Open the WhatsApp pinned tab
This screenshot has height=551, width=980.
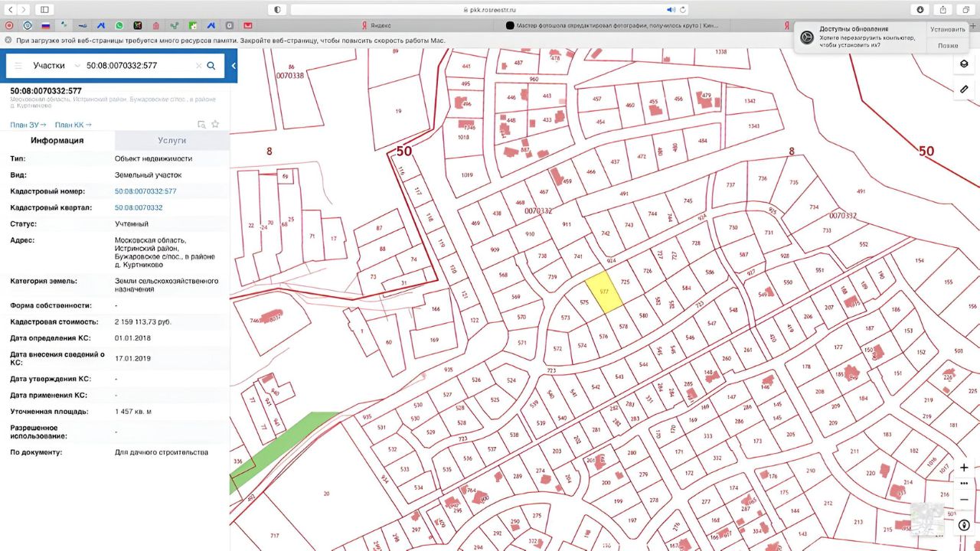click(119, 25)
